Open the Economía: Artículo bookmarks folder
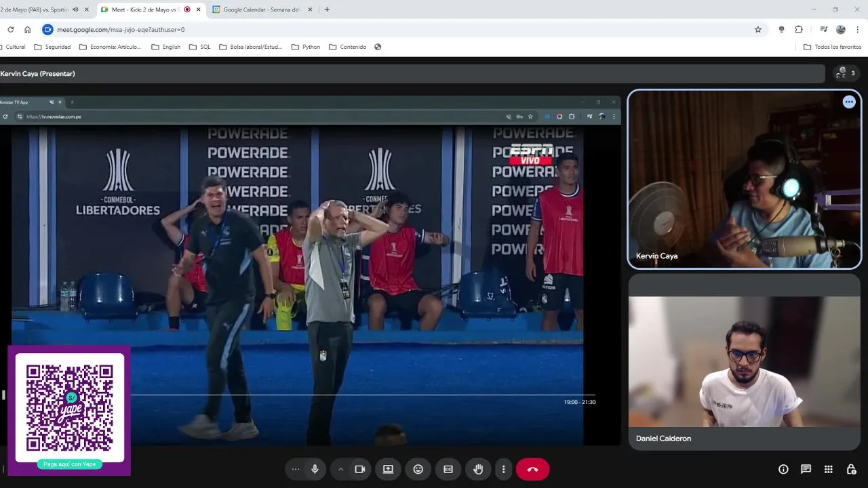 click(x=110, y=47)
